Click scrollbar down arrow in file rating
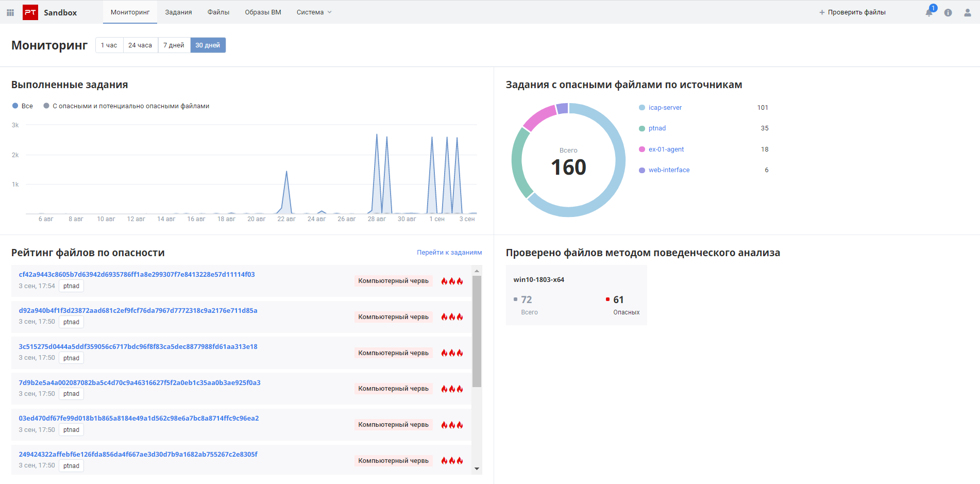Viewport: 980px width, 484px height. 477,469
